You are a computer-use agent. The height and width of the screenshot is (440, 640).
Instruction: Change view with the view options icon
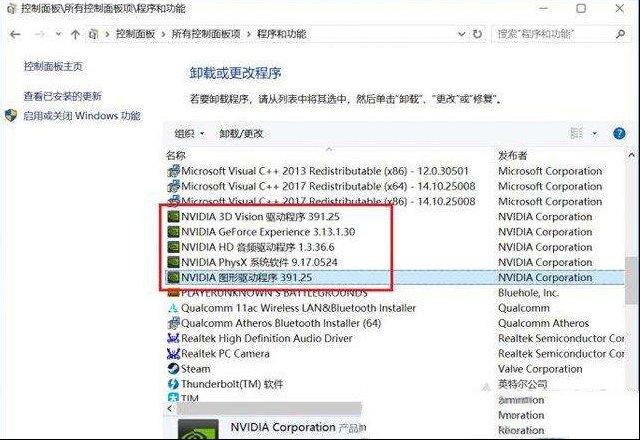coord(576,133)
